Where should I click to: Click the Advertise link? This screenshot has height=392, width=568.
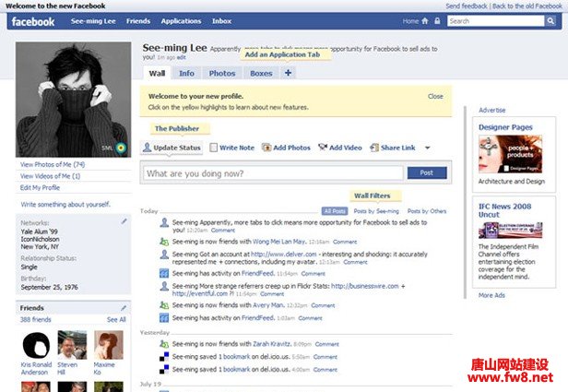[492, 110]
